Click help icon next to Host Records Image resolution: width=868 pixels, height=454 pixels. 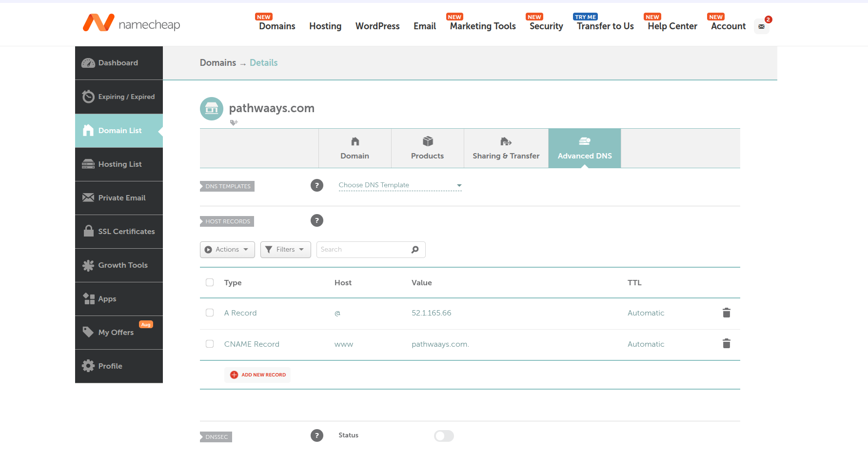[x=317, y=220]
